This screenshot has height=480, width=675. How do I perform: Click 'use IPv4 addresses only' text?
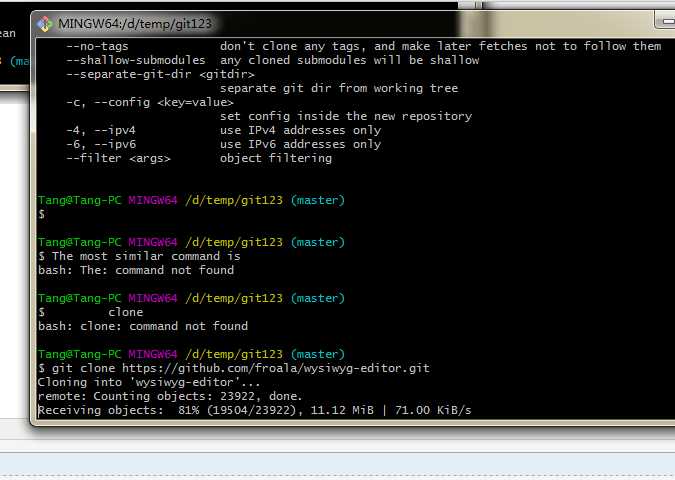(300, 130)
